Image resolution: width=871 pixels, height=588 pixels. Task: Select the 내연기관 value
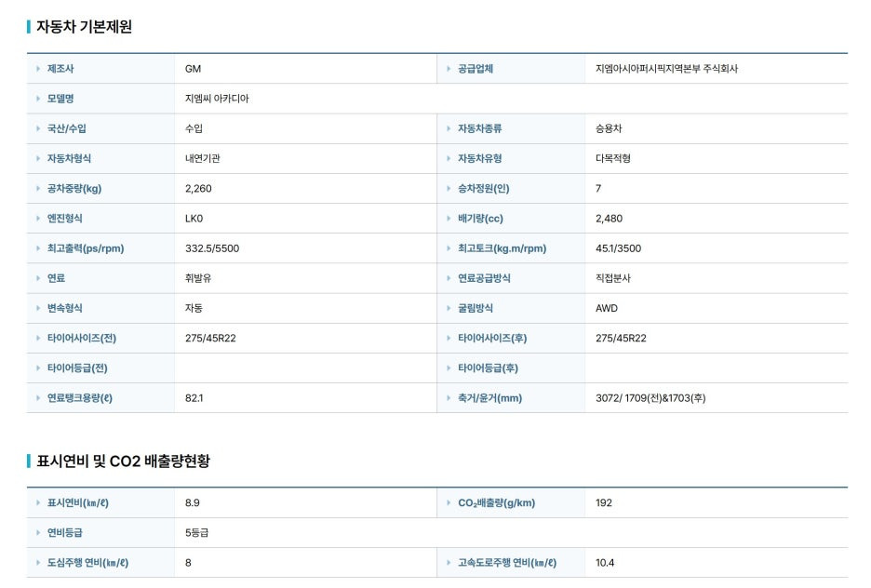click(203, 159)
